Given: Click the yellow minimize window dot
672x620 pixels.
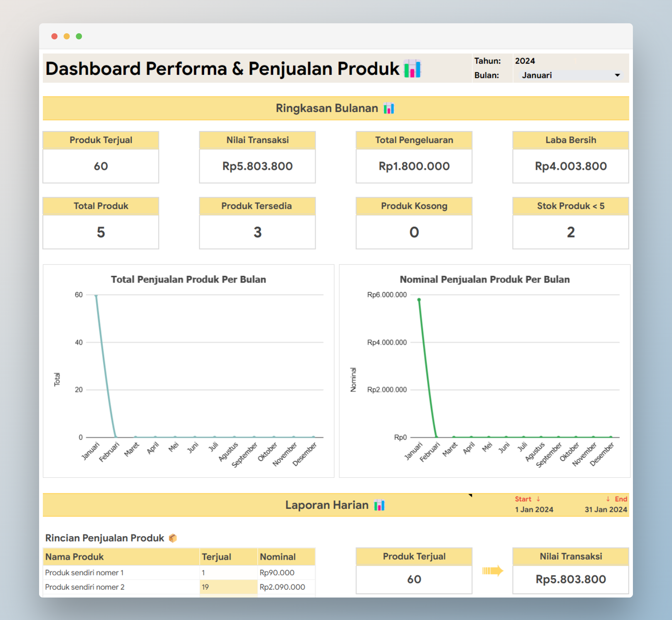Looking at the screenshot, I should tap(67, 36).
